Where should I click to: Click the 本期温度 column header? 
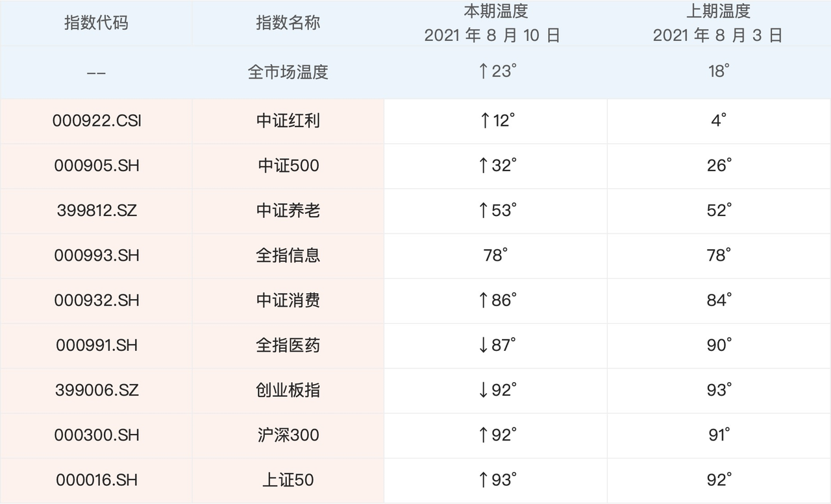click(495, 12)
